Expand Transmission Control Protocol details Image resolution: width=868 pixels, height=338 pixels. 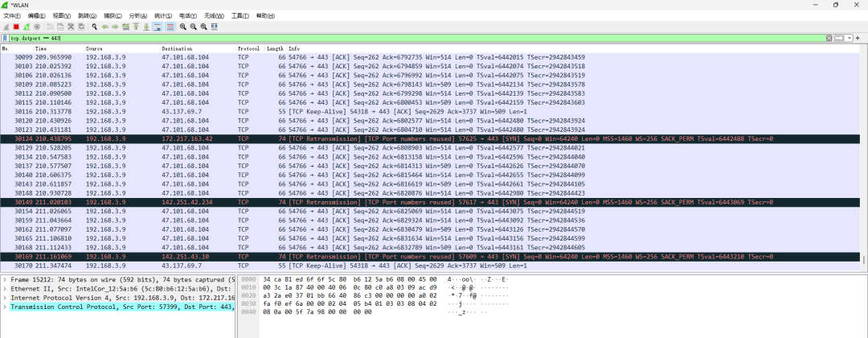click(x=5, y=306)
